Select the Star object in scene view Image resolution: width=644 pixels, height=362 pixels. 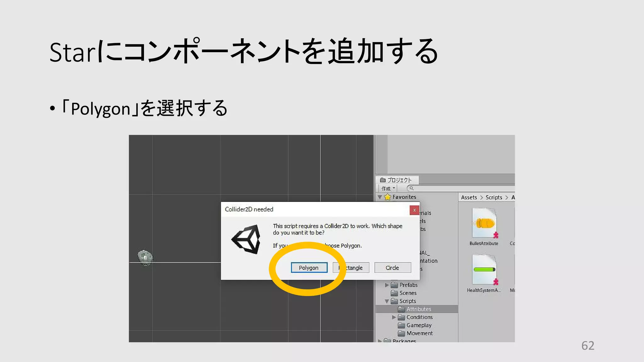click(145, 258)
